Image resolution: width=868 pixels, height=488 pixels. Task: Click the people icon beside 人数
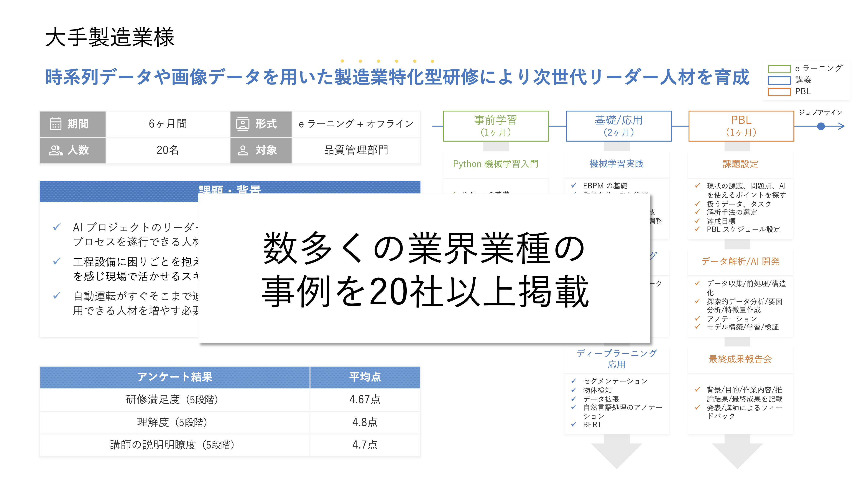56,150
